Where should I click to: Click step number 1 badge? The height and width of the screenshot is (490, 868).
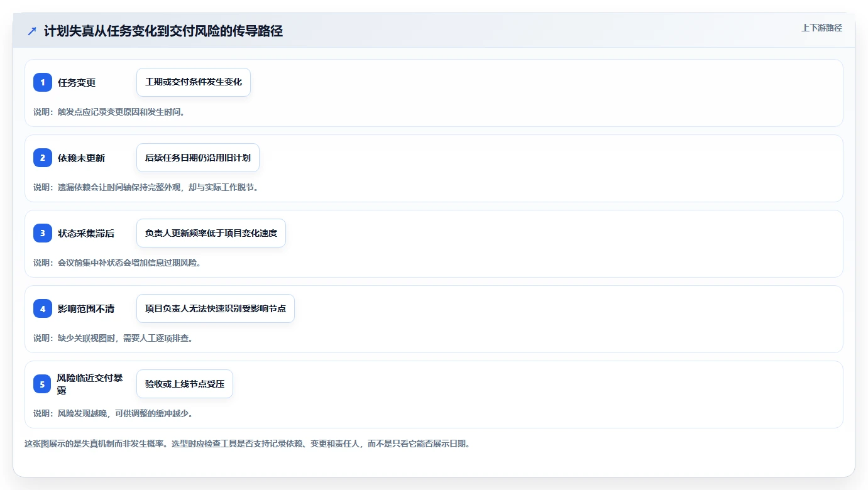click(43, 82)
